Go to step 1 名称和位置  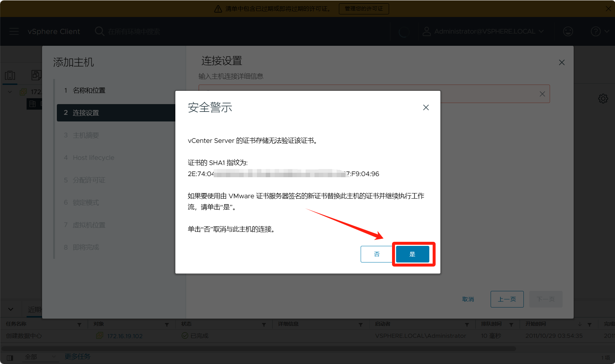click(89, 90)
